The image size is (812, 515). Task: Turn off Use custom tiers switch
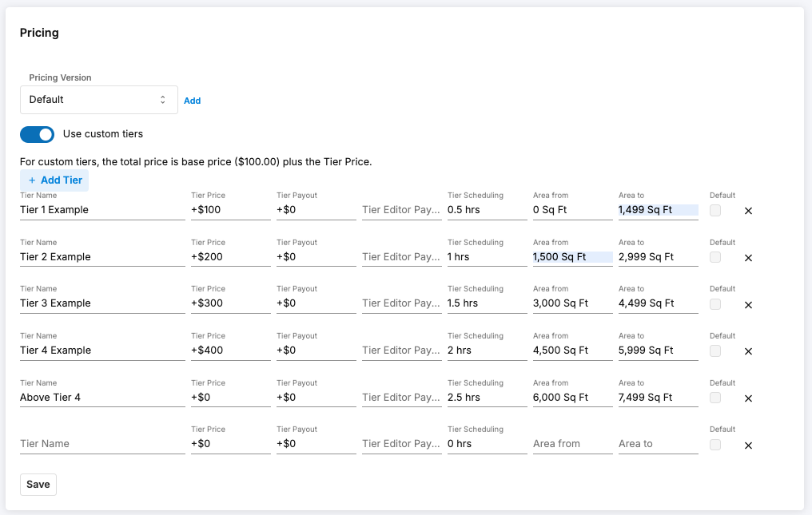38,135
